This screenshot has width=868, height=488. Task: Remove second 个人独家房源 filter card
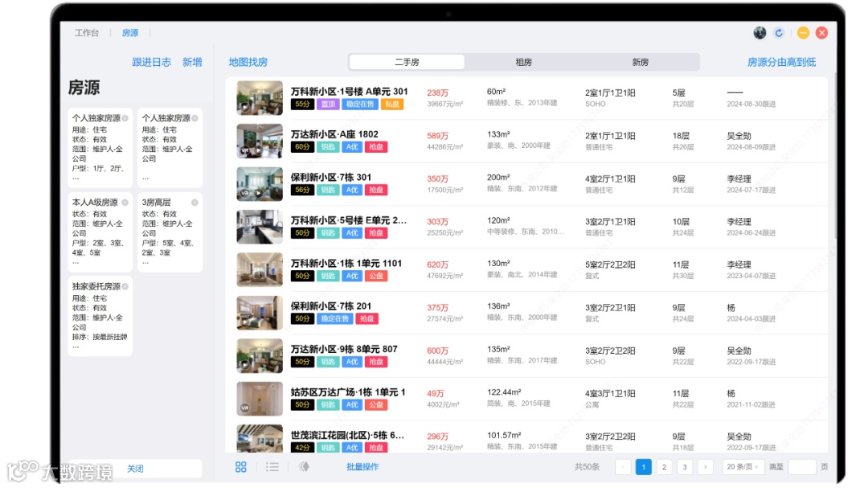click(194, 118)
